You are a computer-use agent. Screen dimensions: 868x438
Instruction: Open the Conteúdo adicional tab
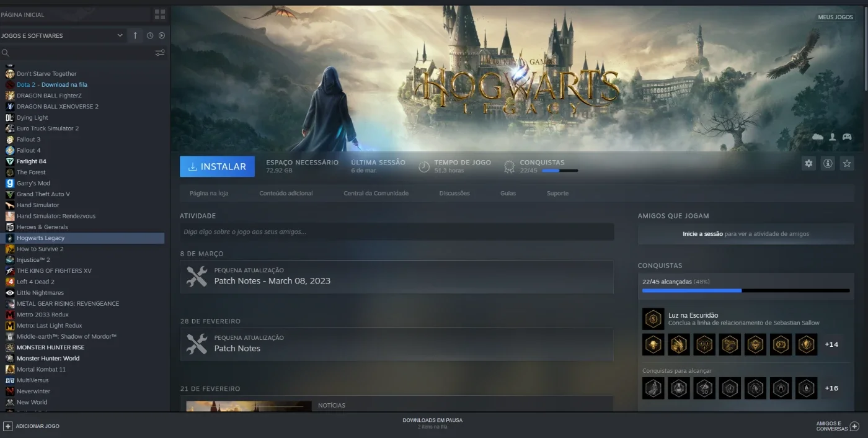coord(286,193)
